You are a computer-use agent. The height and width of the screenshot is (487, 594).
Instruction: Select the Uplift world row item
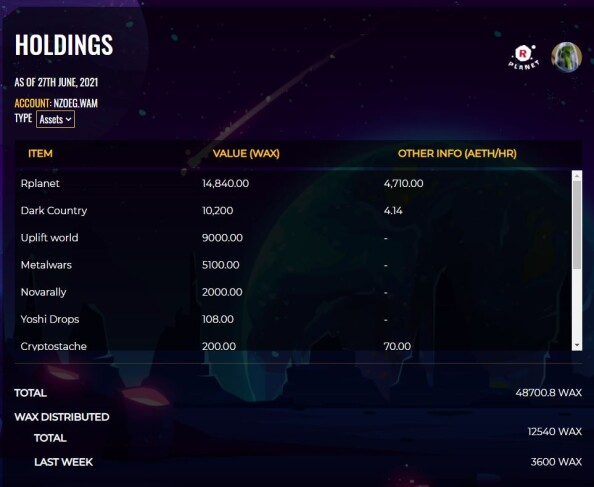click(x=50, y=238)
